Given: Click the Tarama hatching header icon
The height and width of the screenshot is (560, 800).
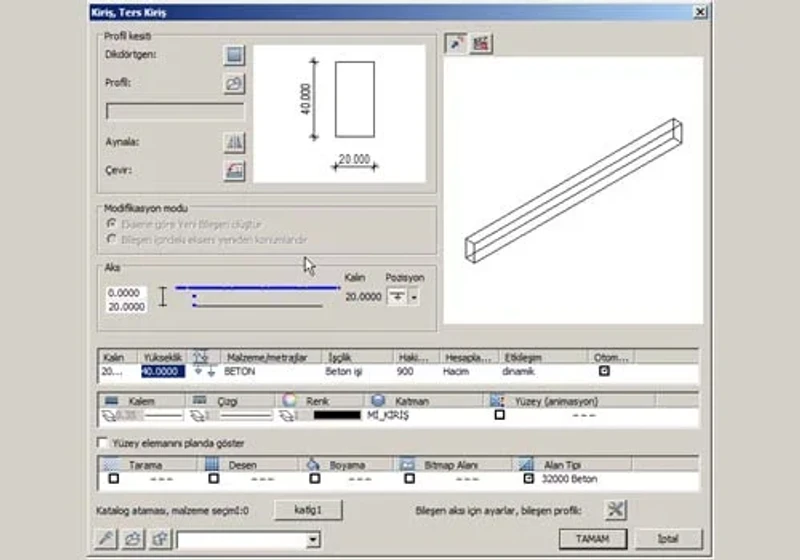Looking at the screenshot, I should (112, 465).
